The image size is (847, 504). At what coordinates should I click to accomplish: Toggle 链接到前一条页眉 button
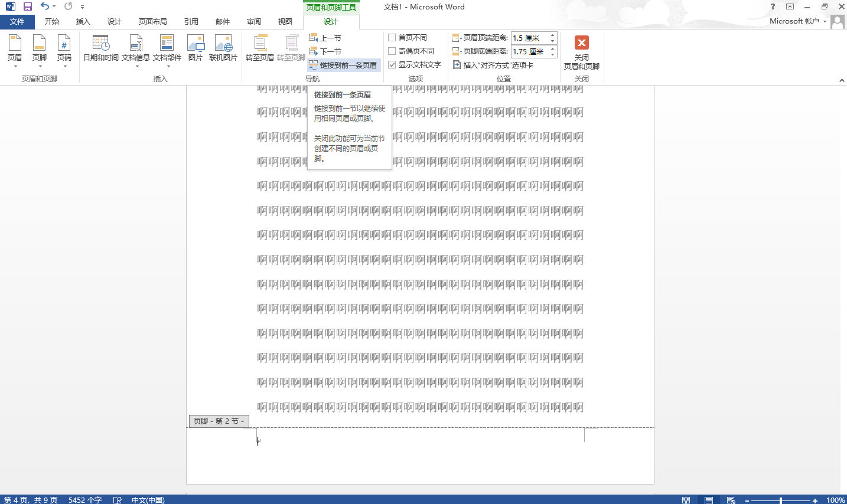pyautogui.click(x=344, y=66)
